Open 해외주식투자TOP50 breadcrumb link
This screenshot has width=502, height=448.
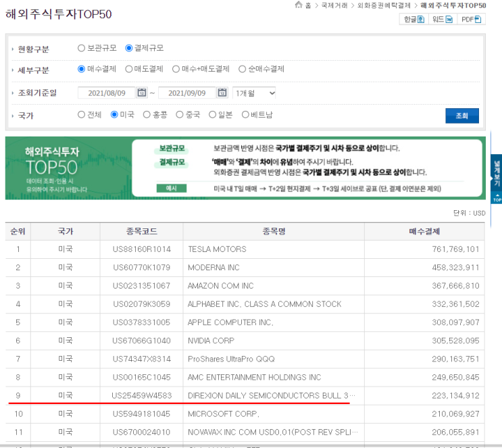click(x=453, y=5)
